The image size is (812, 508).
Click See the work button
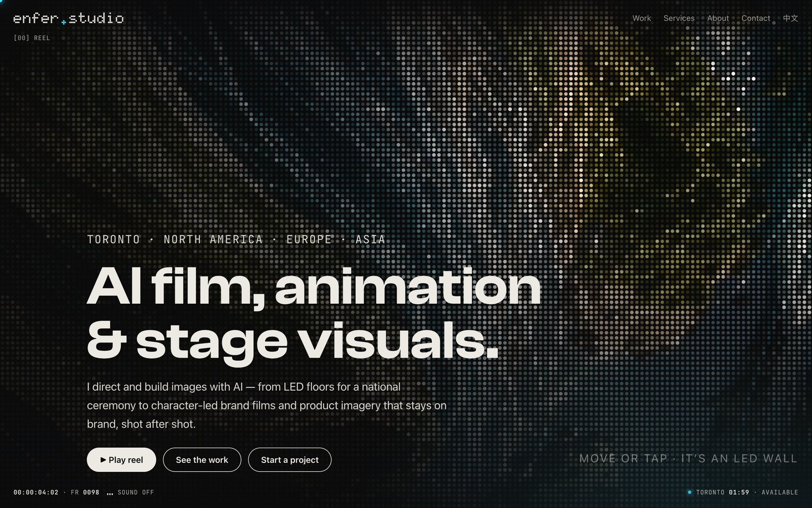coord(202,460)
